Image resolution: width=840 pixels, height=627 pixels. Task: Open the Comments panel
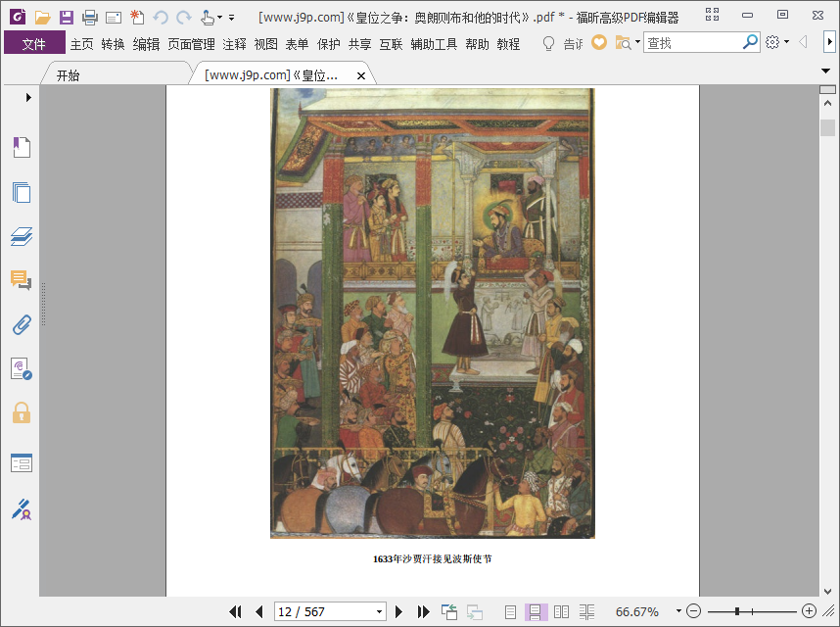(22, 280)
